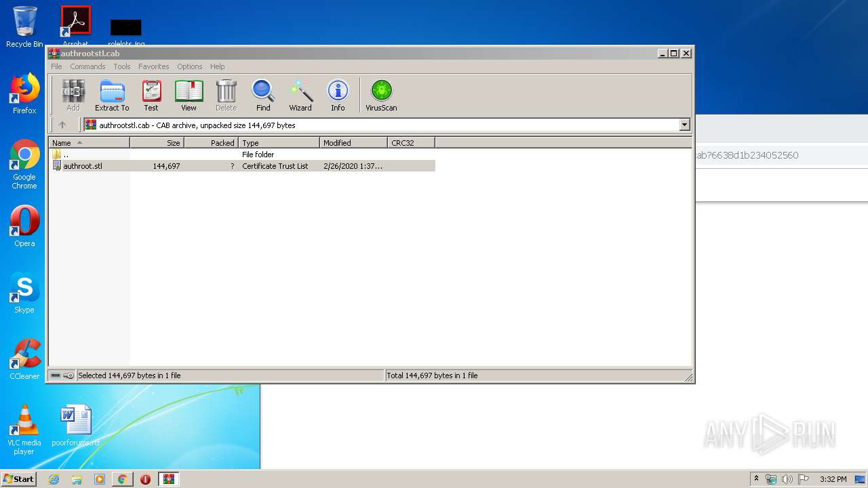The width and height of the screenshot is (868, 488).
Task: Open rolelots.jpg desktop file
Action: click(126, 33)
